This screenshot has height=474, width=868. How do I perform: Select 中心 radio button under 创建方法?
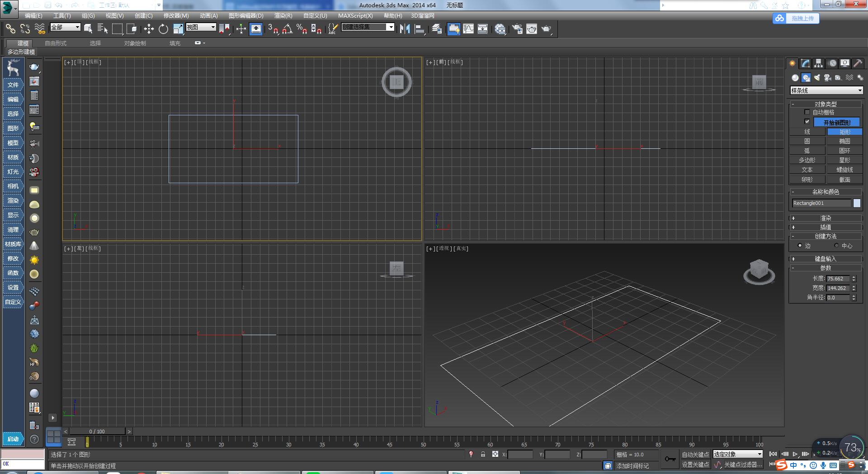837,246
